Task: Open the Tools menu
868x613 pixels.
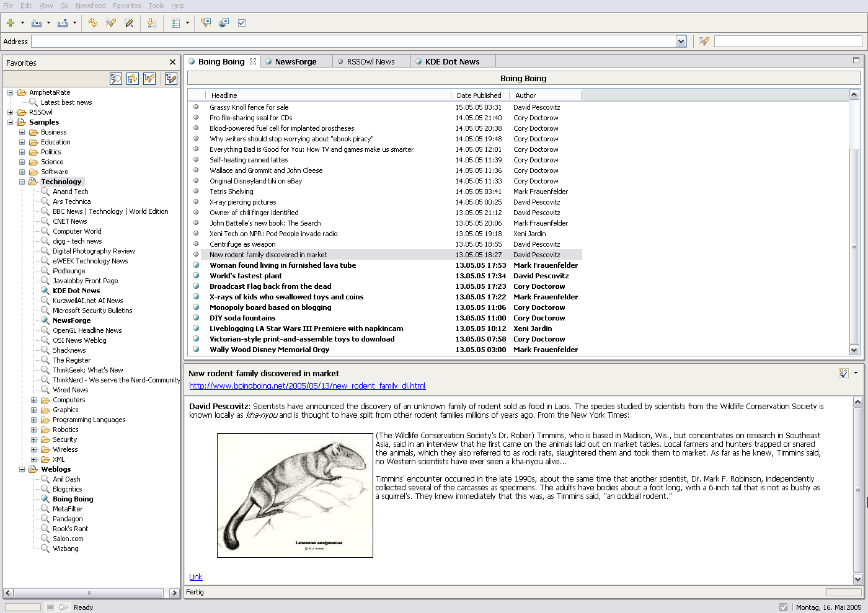Action: (156, 6)
